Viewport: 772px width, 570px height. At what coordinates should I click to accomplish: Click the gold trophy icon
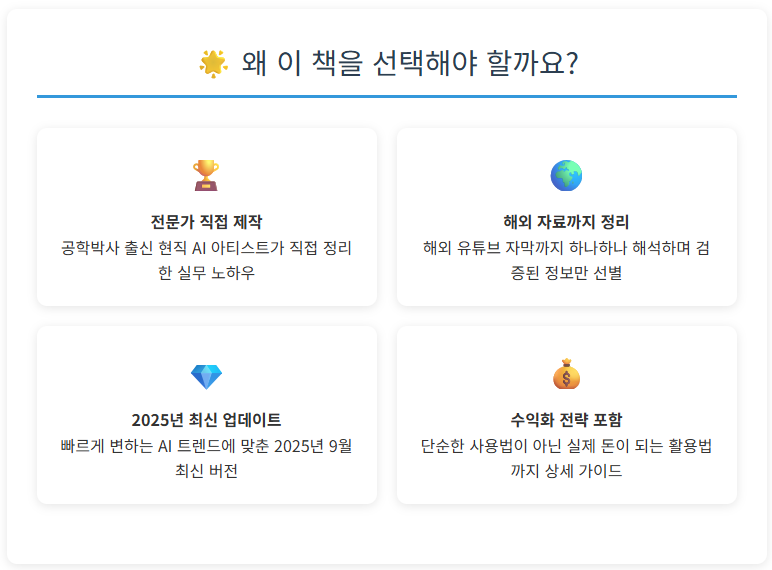pyautogui.click(x=206, y=176)
